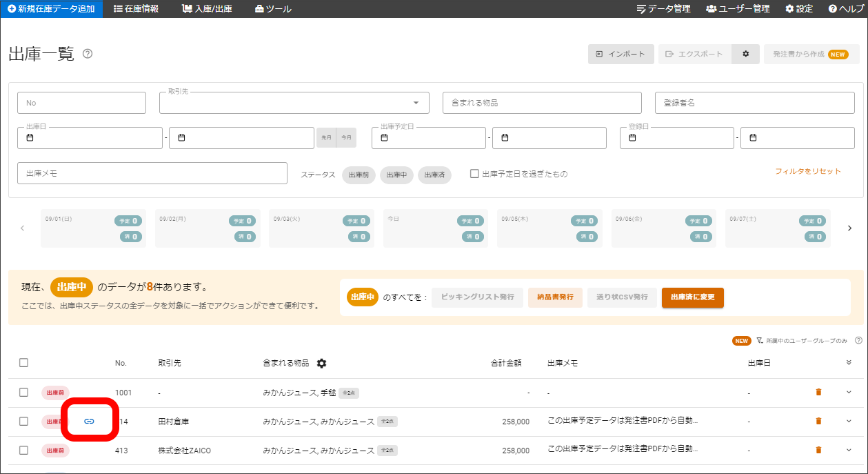868x474 pixels.
Task: Click calendar icon in 出庫日 start field
Action: tap(30, 138)
